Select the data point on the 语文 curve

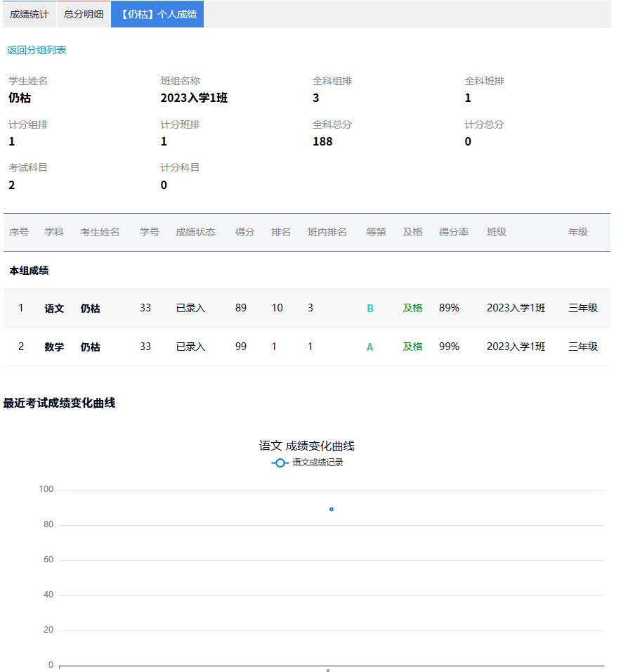coord(331,508)
